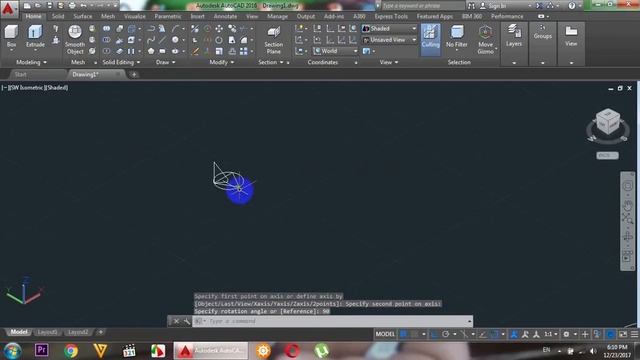Open the Section Plane tool
Viewport: 640px width, 360px height.
point(273,40)
